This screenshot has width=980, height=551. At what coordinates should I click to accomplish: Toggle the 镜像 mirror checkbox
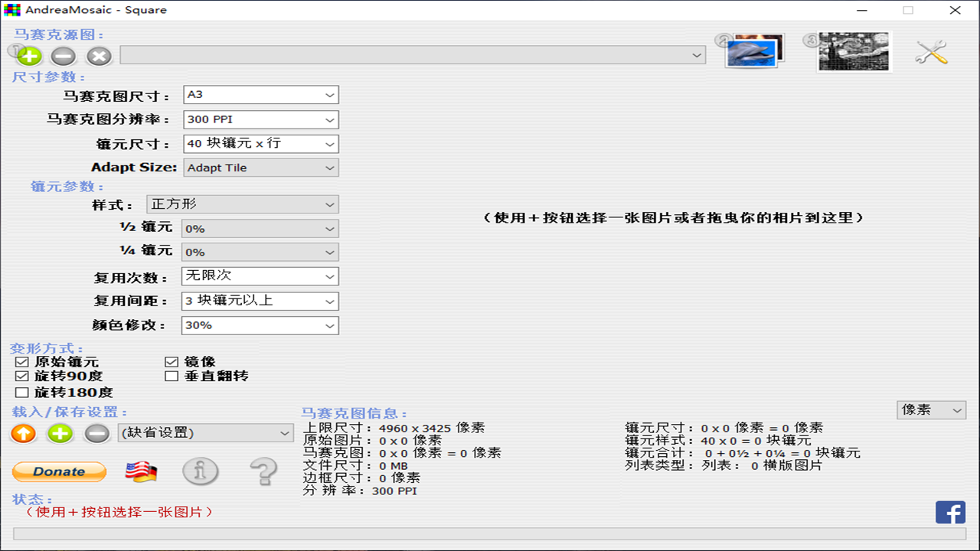pos(171,362)
